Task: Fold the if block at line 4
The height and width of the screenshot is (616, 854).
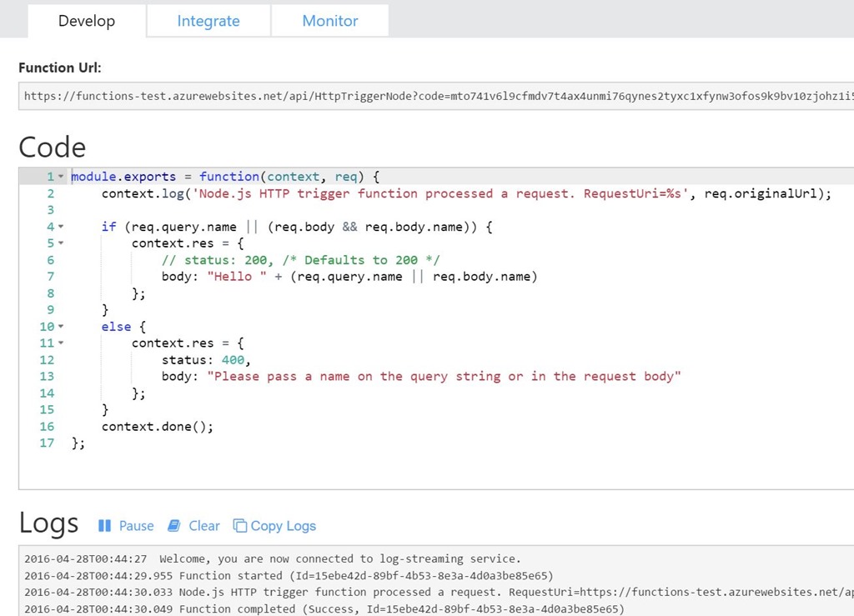Action: (x=61, y=227)
